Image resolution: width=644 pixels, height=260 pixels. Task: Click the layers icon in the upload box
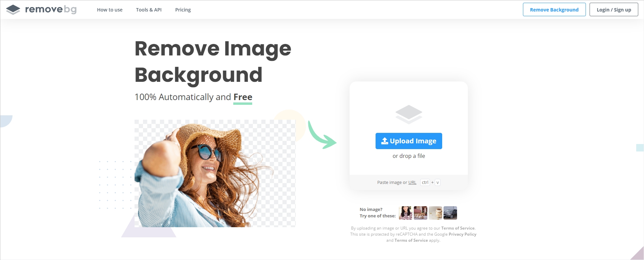tap(409, 114)
